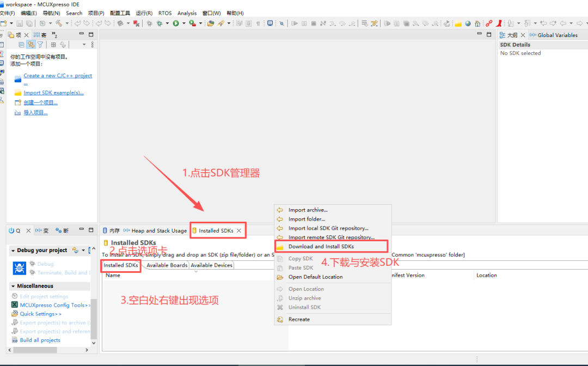Toggle Link with Editor in project explorer
Viewport: 588px width, 366px height.
pos(30,45)
